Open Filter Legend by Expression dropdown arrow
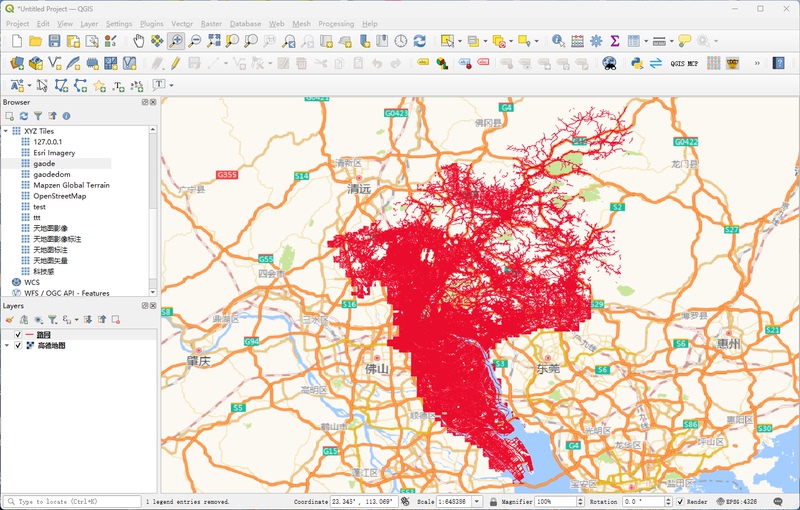 [x=77, y=320]
